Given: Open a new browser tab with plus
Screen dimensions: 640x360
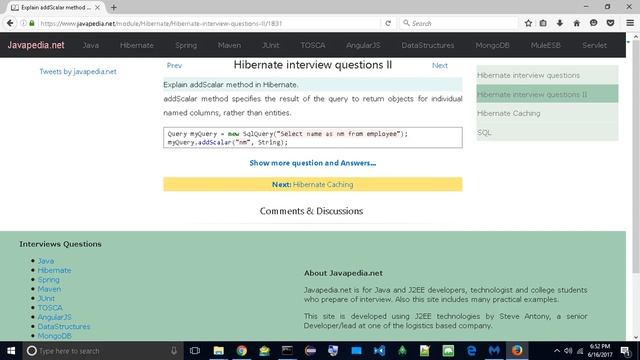Looking at the screenshot, I should (113, 7).
